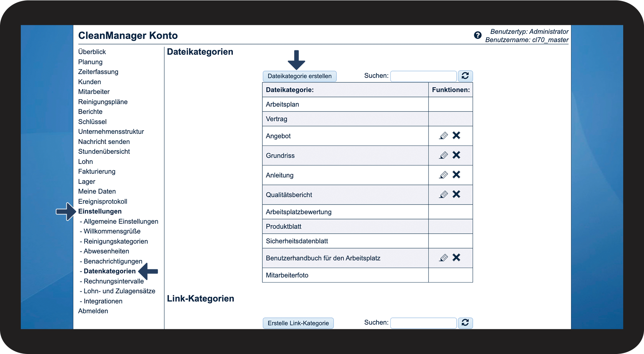Select the Vertrag table cell
Viewport: 644px width, 354px height.
(x=345, y=119)
